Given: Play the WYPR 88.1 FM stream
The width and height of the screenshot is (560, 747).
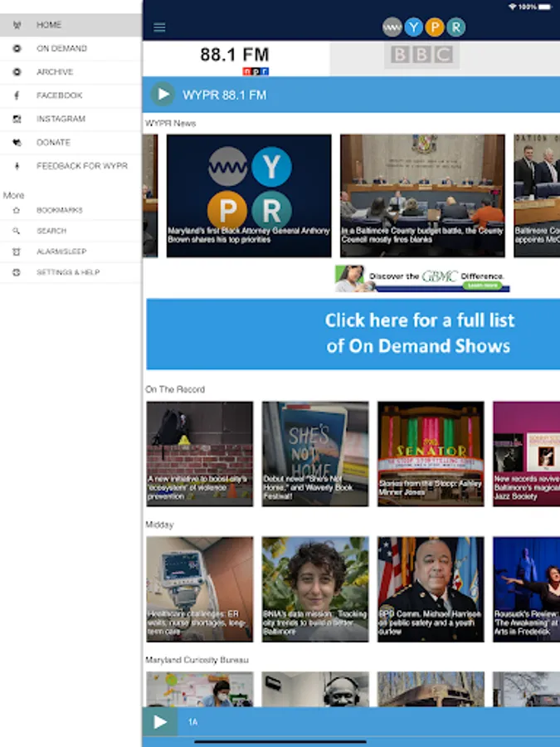Looking at the screenshot, I should point(163,95).
